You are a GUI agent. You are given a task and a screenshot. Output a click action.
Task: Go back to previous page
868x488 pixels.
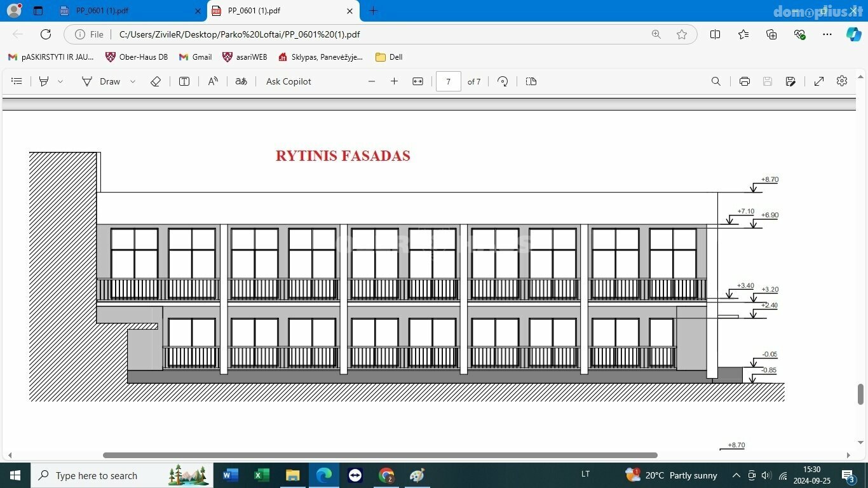point(18,34)
